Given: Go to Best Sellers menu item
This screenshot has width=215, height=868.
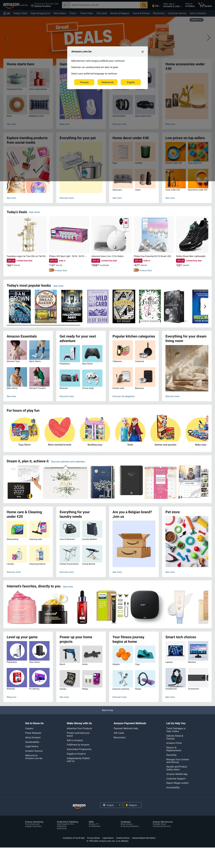Looking at the screenshot, I should coord(60,13).
